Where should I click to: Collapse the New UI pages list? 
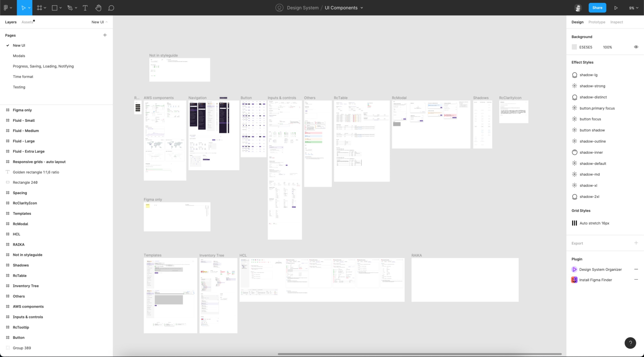(99, 22)
